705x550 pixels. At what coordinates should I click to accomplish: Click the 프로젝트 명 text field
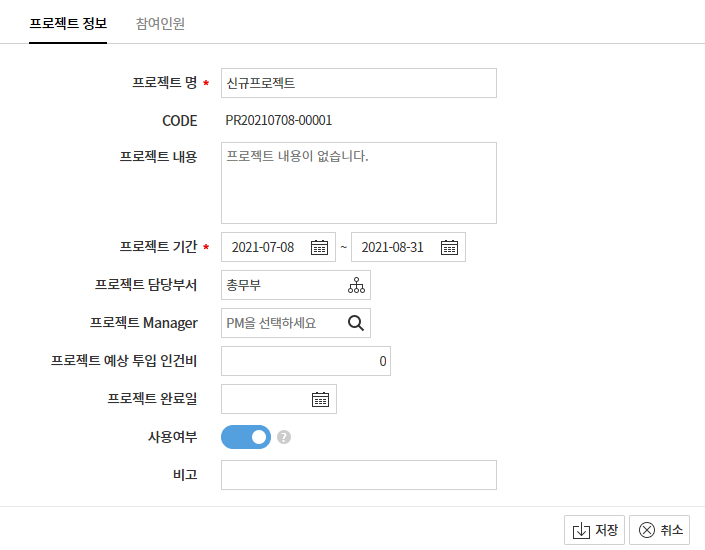click(358, 83)
